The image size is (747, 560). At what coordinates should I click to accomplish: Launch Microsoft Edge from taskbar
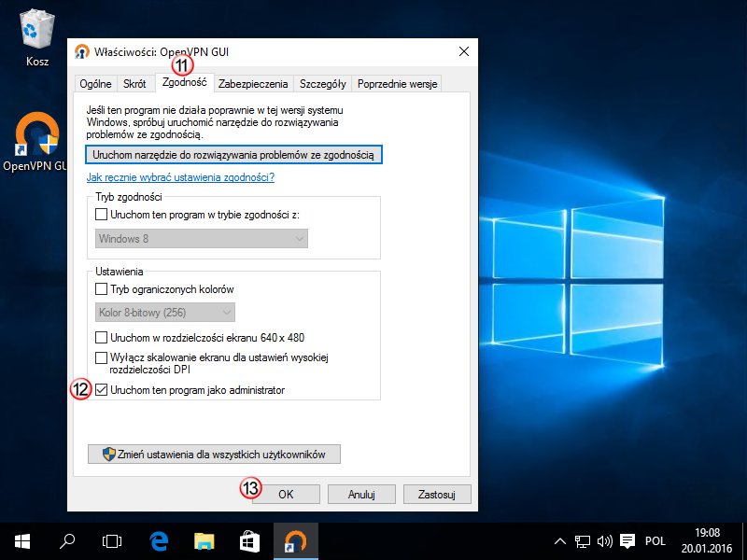click(x=159, y=541)
